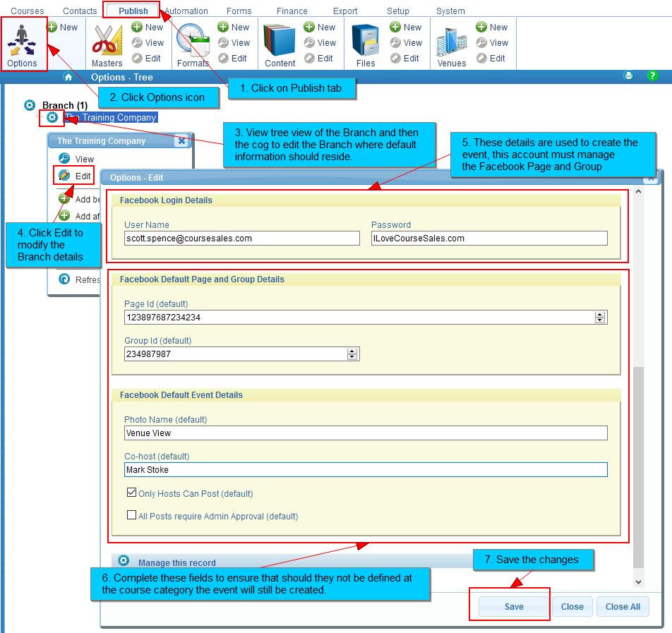Click New beside the Options icon
The height and width of the screenshot is (633, 672).
click(x=63, y=27)
